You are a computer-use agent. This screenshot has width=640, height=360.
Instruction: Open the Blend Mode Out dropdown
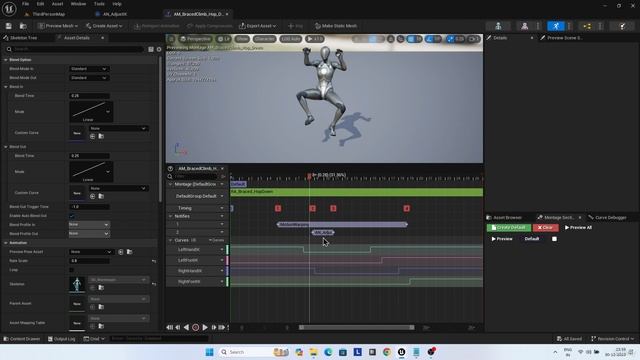point(89,78)
